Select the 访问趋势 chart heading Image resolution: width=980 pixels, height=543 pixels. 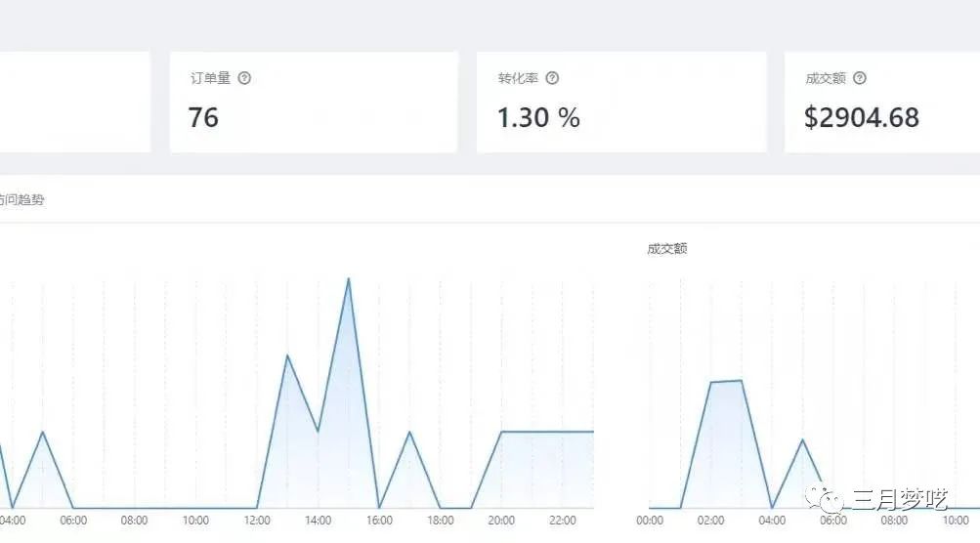pos(21,200)
